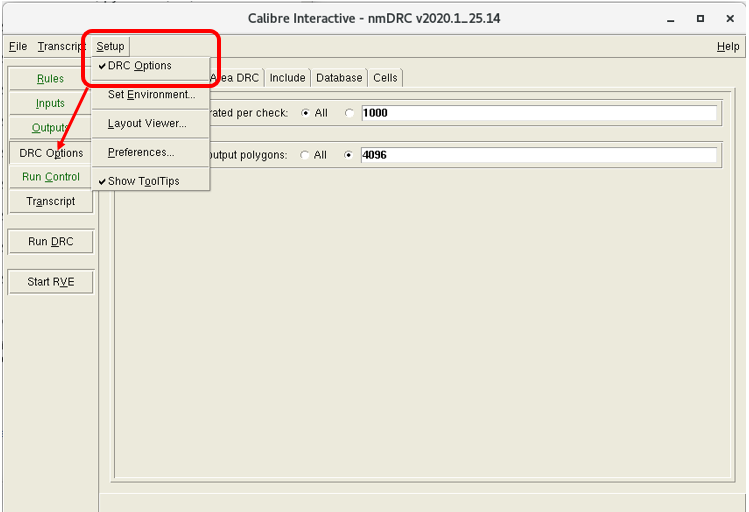Switch to the Area DRC tab
Viewport: 749px width, 512px height.
(236, 78)
